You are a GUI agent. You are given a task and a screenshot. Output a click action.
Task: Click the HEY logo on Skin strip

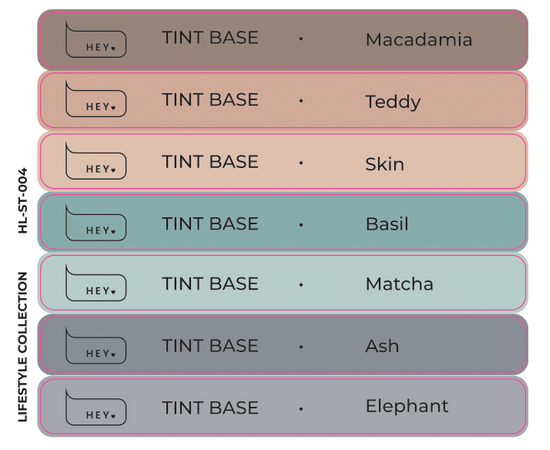coord(96,161)
